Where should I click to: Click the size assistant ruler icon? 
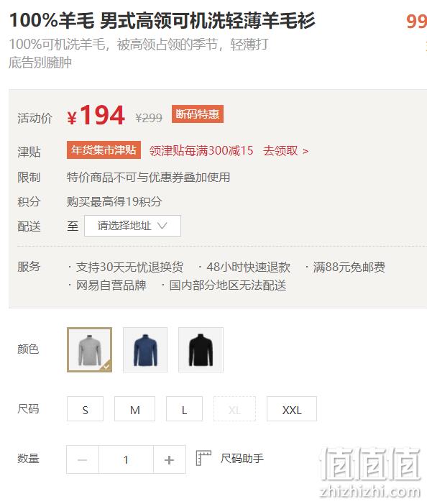[x=203, y=458]
